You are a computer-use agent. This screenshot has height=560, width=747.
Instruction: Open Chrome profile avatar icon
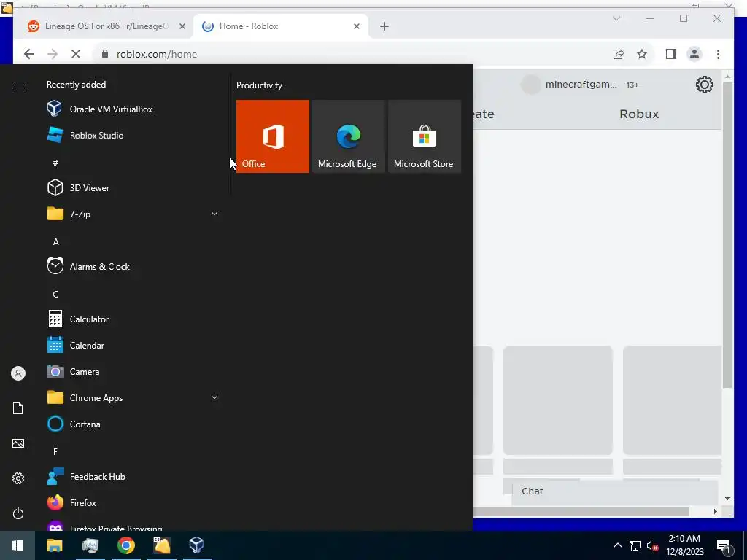(x=694, y=54)
